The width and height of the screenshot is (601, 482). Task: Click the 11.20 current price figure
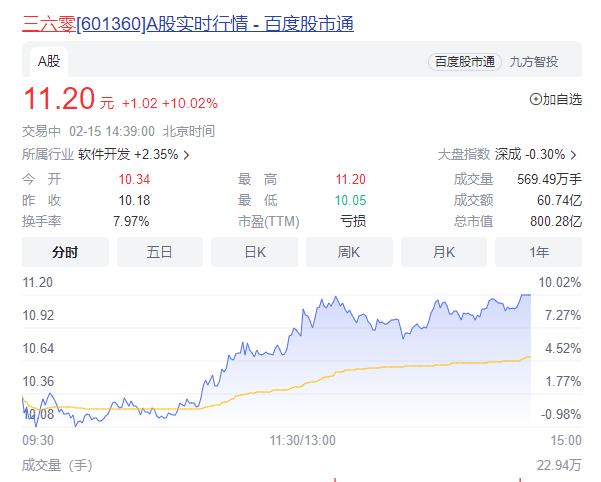tap(58, 98)
